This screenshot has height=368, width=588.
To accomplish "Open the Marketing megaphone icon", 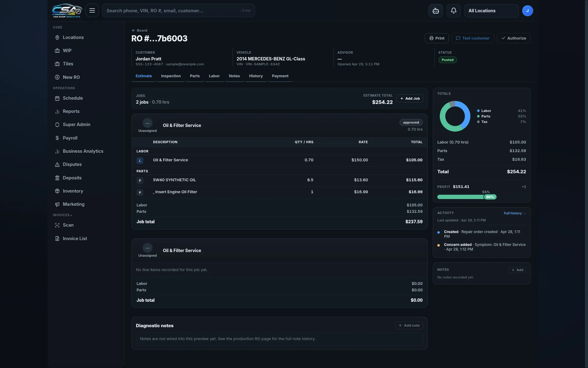I will (x=57, y=204).
